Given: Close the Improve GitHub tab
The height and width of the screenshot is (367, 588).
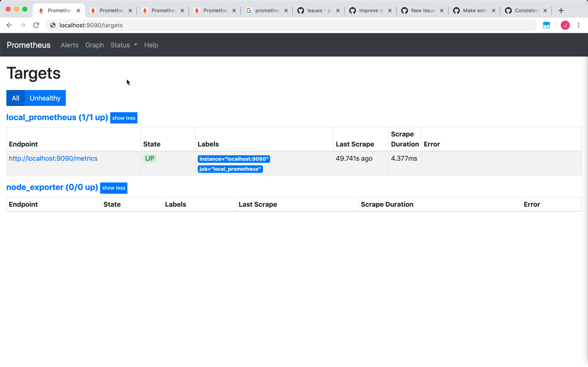Looking at the screenshot, I should tap(390, 10).
